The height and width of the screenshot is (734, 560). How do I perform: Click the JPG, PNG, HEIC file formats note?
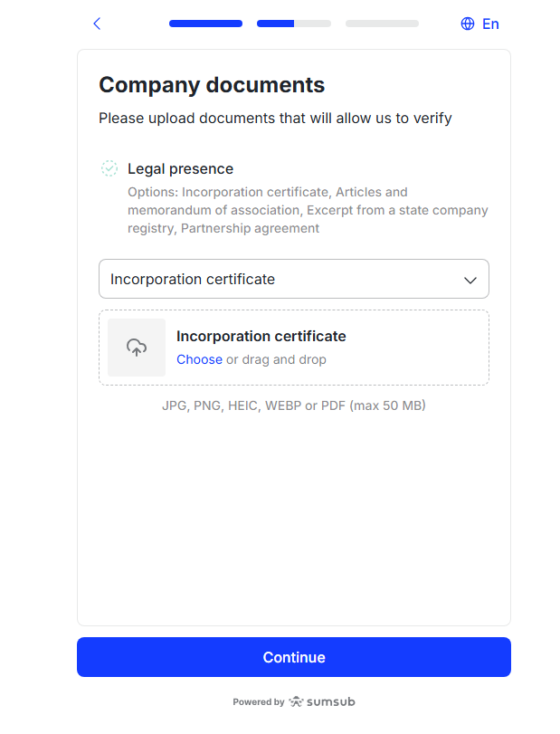[293, 405]
